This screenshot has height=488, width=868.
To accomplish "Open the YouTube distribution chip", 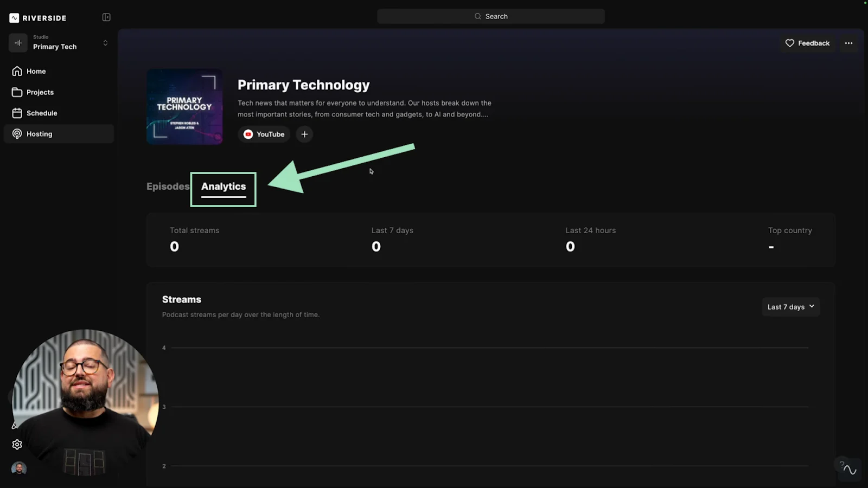I will 264,134.
